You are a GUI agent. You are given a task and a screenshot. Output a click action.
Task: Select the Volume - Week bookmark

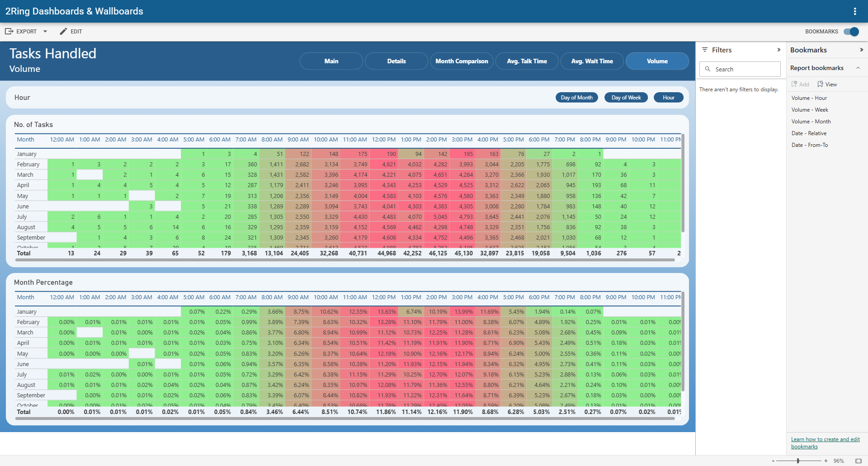click(x=810, y=110)
